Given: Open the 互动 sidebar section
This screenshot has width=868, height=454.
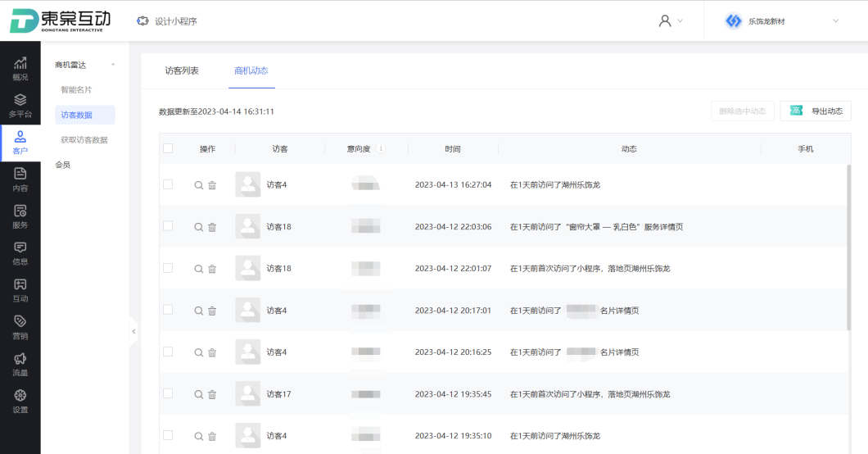Looking at the screenshot, I should click(20, 291).
